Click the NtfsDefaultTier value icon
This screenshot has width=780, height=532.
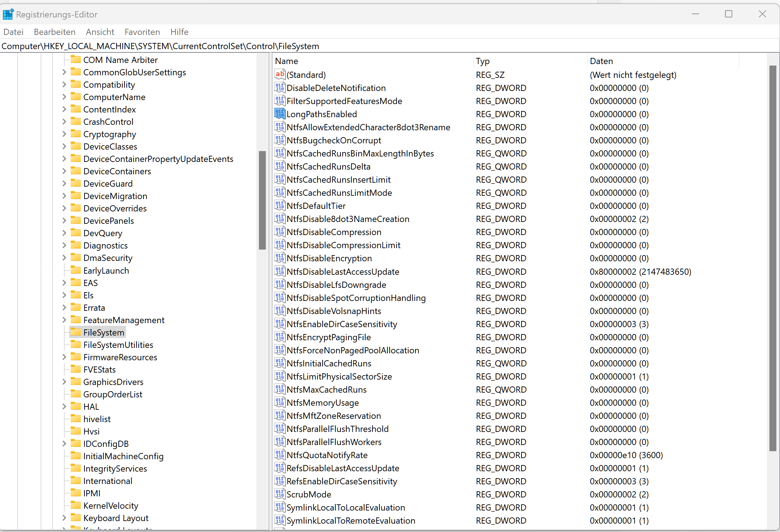click(x=280, y=206)
